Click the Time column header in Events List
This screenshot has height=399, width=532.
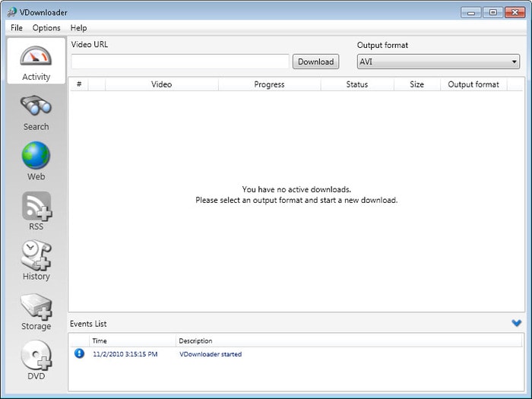point(132,340)
